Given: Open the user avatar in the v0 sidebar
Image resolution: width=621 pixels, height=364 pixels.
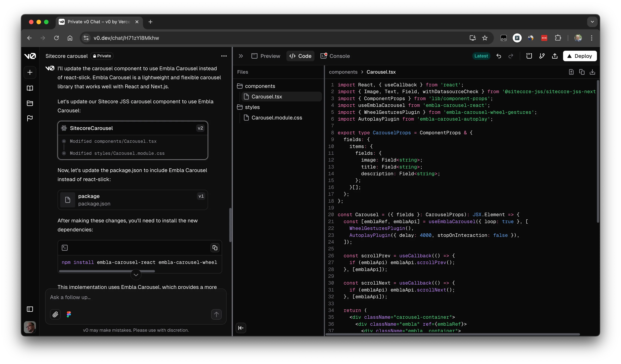Looking at the screenshot, I should click(30, 327).
